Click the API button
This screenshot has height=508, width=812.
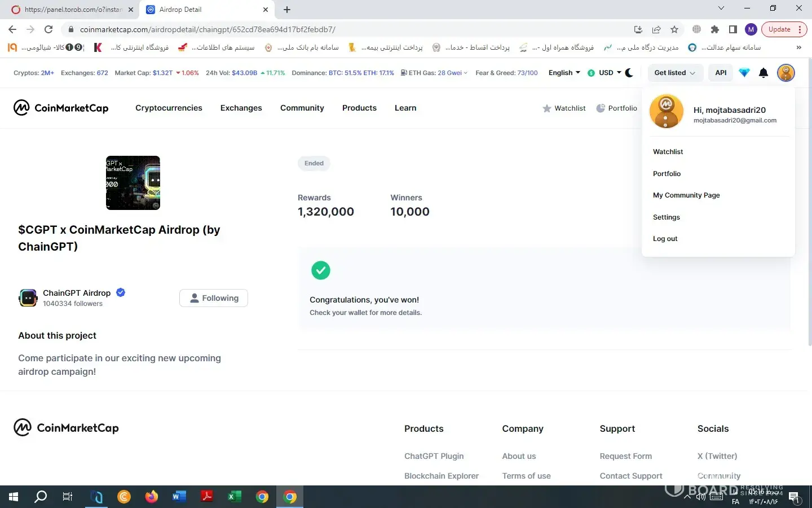721,73
